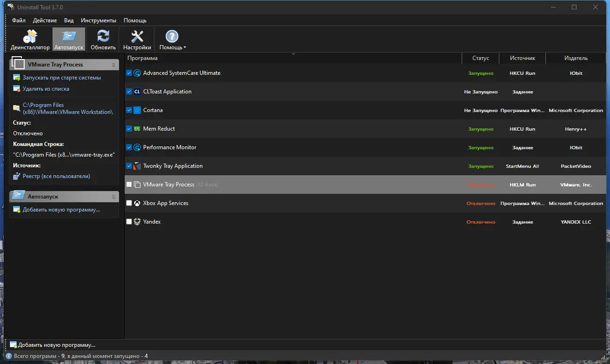Open the Помощь menu in menu bar
The width and height of the screenshot is (610, 364).
click(x=135, y=20)
